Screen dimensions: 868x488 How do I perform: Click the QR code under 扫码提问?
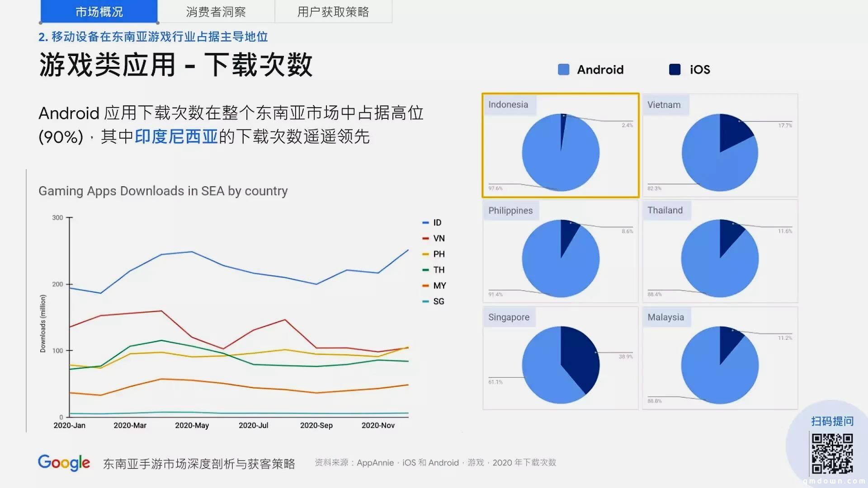click(x=832, y=453)
